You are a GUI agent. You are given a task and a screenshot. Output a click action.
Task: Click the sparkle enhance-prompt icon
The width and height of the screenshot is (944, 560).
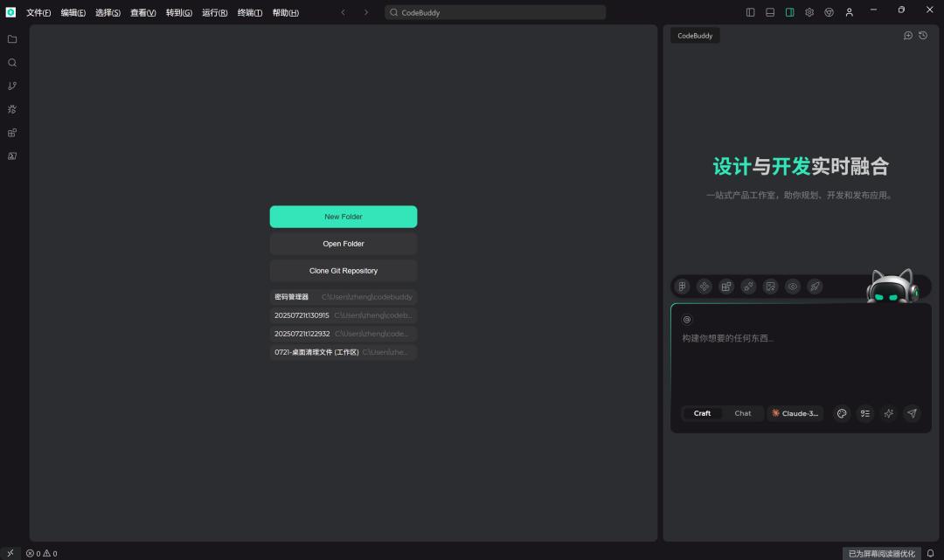(889, 413)
